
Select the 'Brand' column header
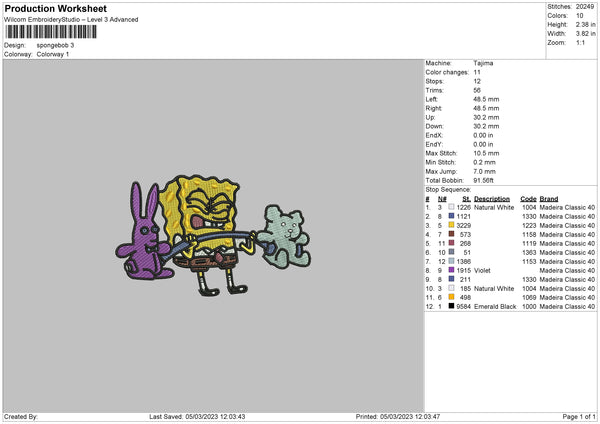549,199
